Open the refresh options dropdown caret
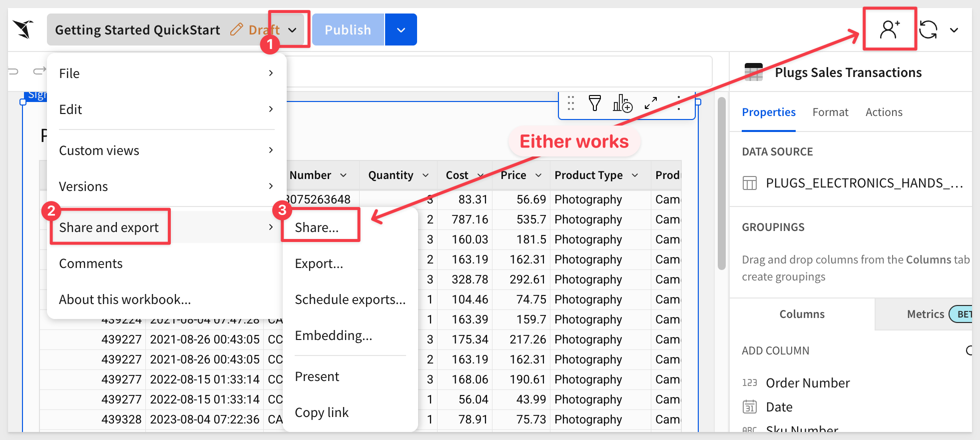The image size is (980, 440). tap(954, 30)
